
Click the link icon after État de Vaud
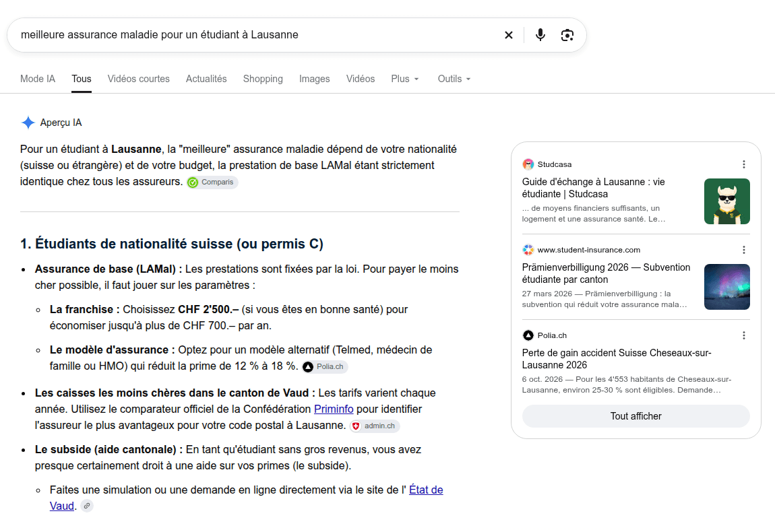click(x=87, y=506)
